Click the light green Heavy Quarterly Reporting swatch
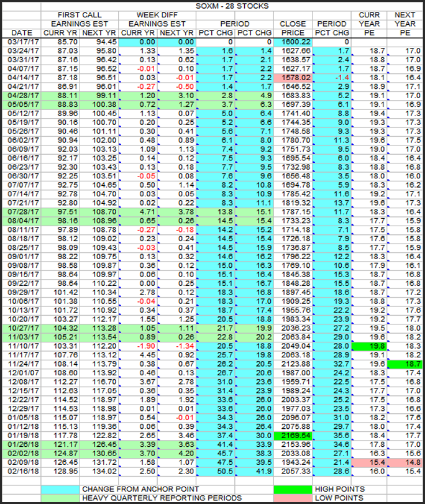The height and width of the screenshot is (504, 425). [x=60, y=498]
